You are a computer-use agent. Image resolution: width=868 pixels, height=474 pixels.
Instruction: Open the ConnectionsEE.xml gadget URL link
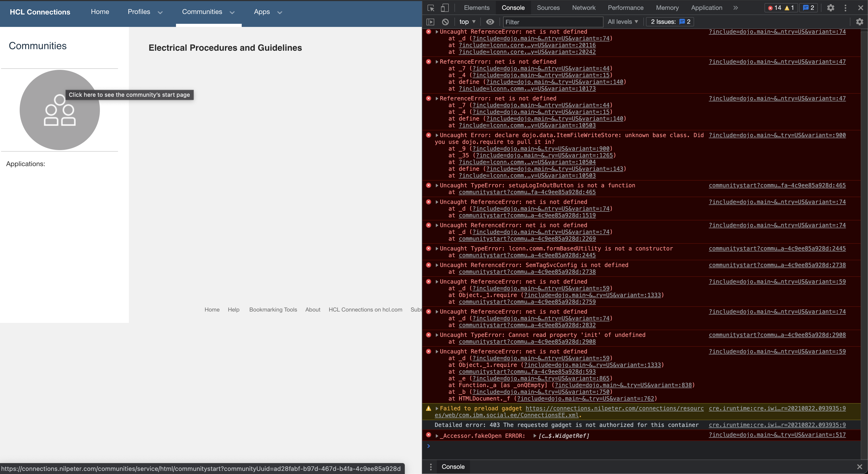point(569,412)
